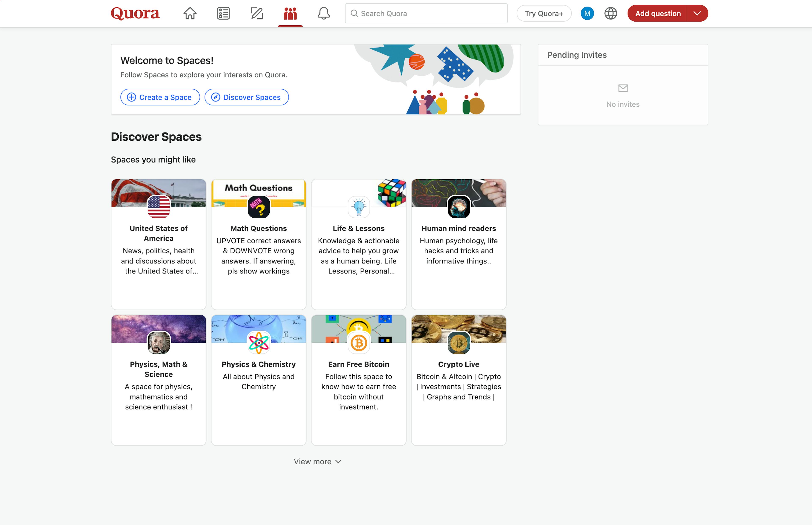
Task: Click the Crypto Live coin avatar
Action: 458,343
